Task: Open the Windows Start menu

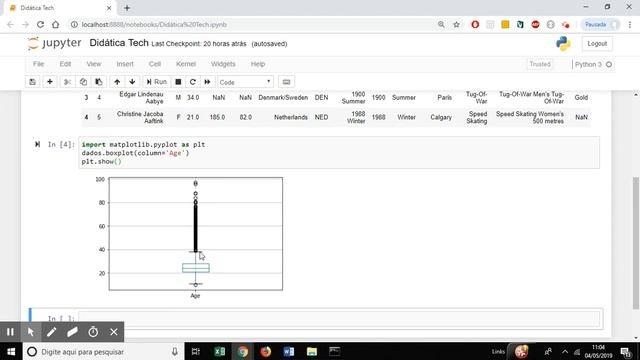Action: pos(11,351)
